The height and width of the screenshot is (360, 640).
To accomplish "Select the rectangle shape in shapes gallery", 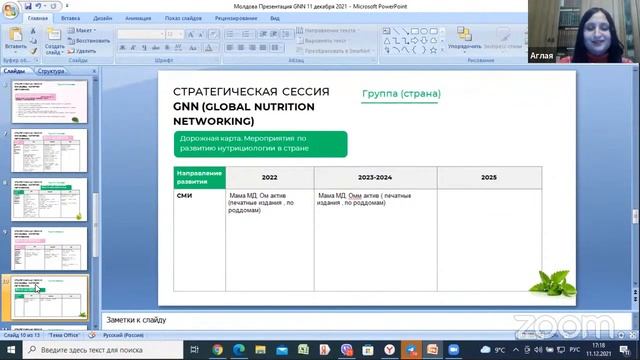I will 415,31.
